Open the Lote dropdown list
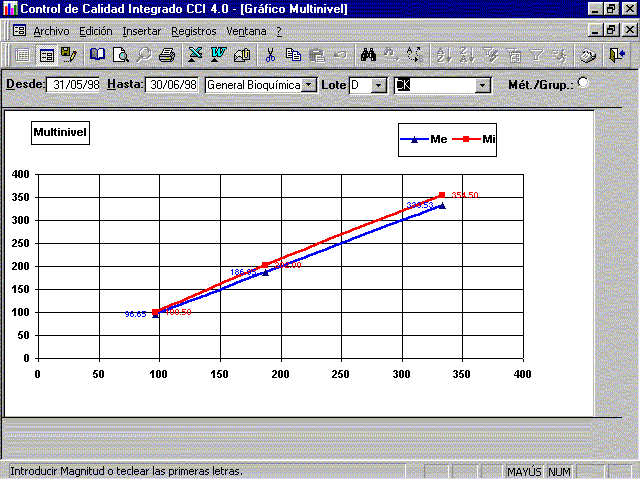 (x=378, y=86)
